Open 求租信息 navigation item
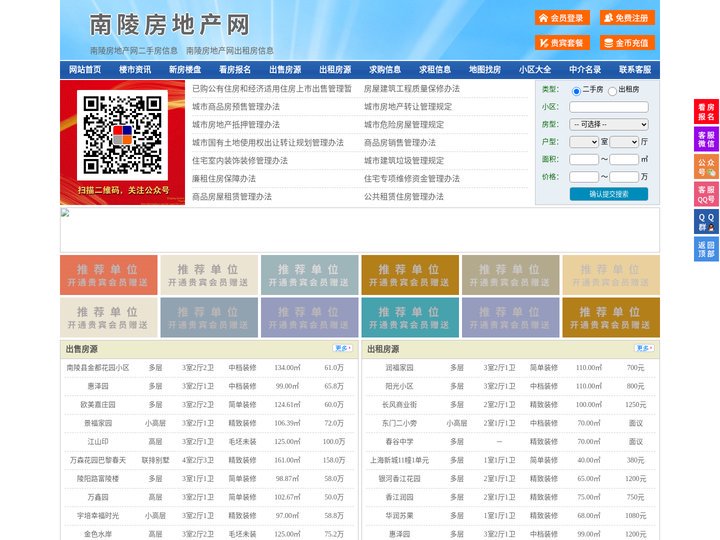The height and width of the screenshot is (540, 720). click(x=435, y=70)
